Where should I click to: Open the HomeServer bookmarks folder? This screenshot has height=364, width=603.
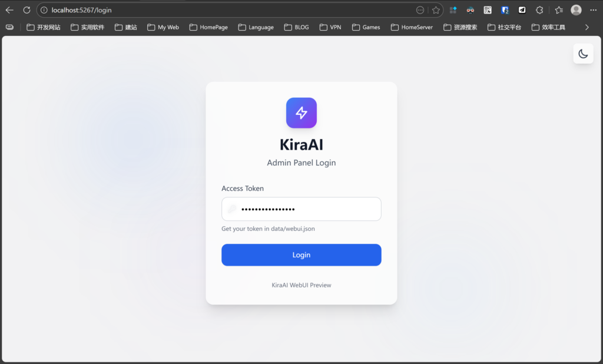tap(412, 27)
